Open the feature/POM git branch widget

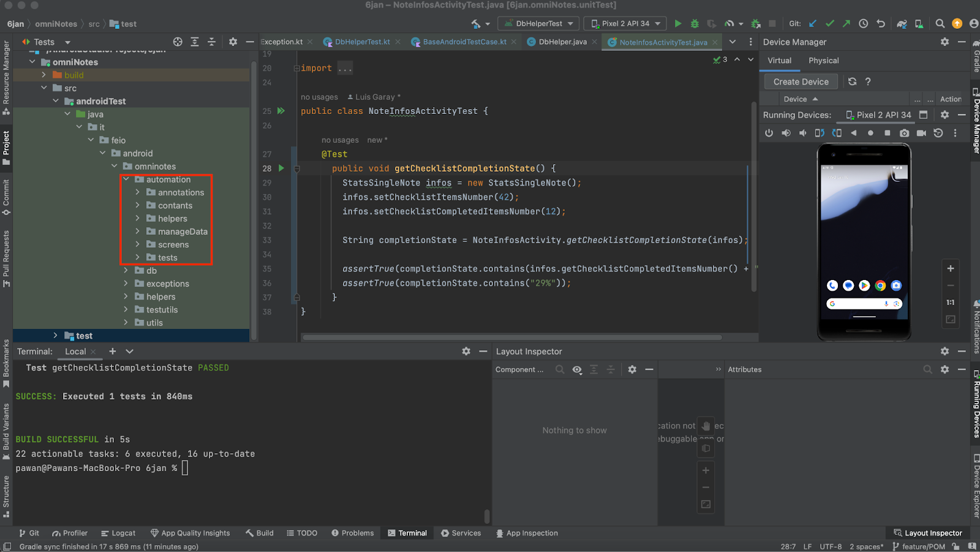tap(919, 546)
